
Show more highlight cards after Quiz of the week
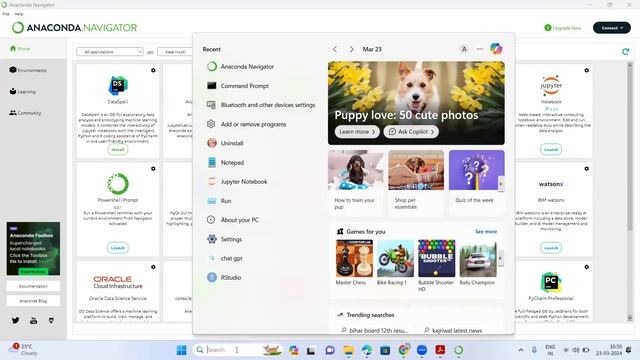click(501, 184)
